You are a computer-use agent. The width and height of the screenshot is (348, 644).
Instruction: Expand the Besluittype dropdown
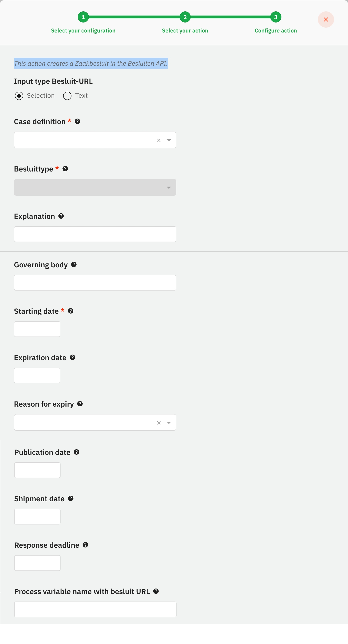point(169,188)
